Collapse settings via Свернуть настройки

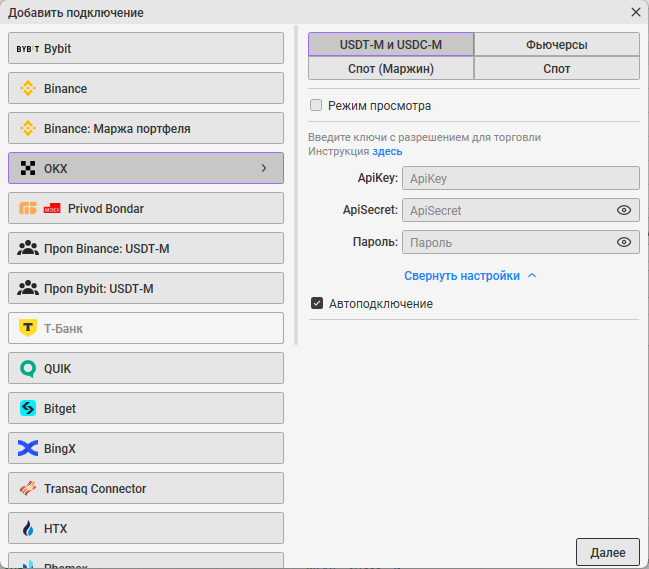[x=462, y=276]
